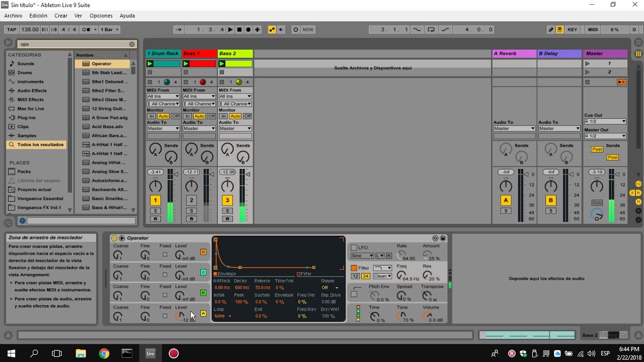Toggle Key Map Mode with KEY button
The height and width of the screenshot is (362, 644).
click(x=573, y=30)
